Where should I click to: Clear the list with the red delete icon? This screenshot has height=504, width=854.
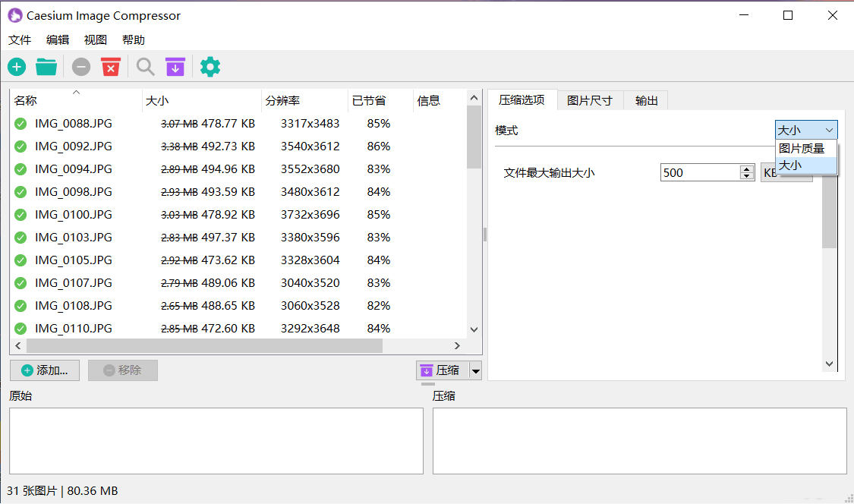tap(111, 67)
